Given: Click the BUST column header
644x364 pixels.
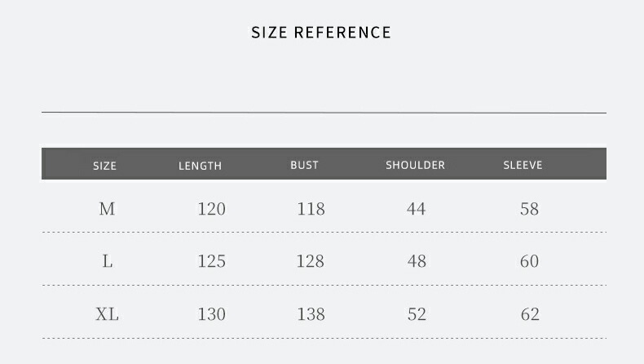Looking at the screenshot, I should coord(304,165).
